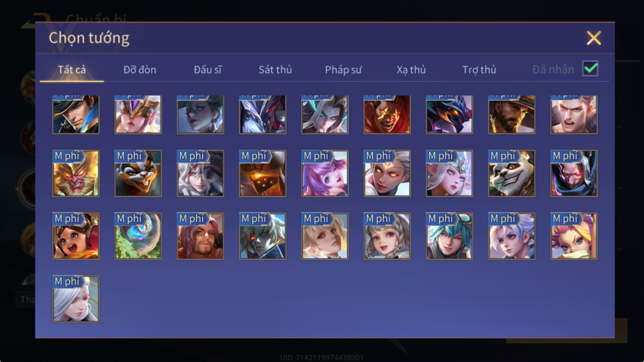Choose the panda hero with bamboo
This screenshot has width=644, height=362.
pos(512,173)
